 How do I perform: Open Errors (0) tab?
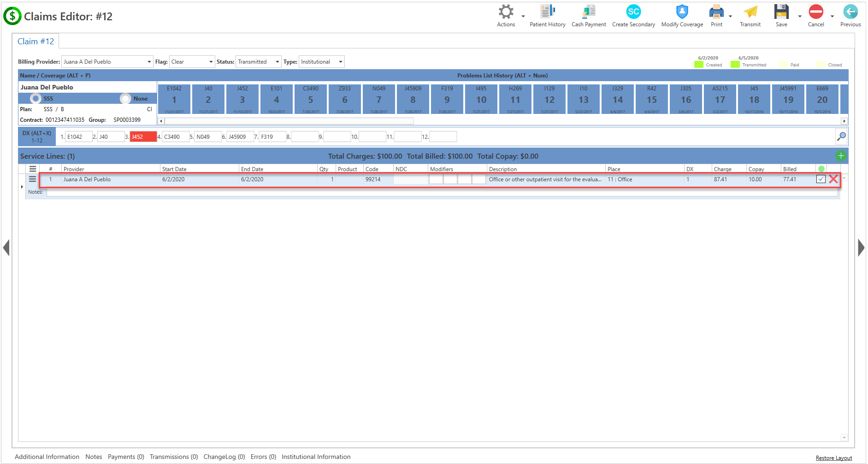tap(263, 457)
